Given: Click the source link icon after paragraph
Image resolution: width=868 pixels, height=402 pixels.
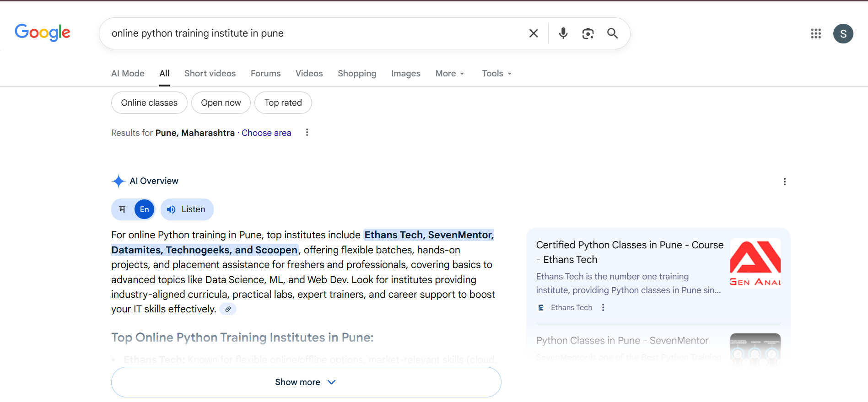Looking at the screenshot, I should (228, 309).
